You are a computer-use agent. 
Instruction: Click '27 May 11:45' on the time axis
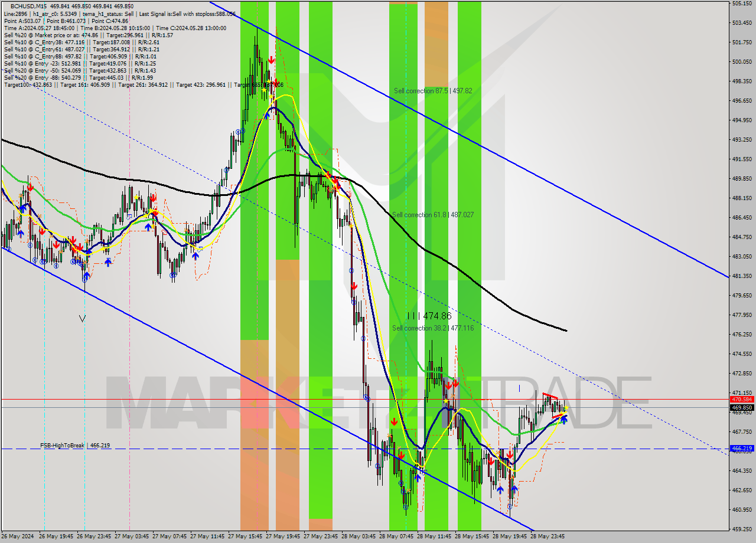point(207,537)
